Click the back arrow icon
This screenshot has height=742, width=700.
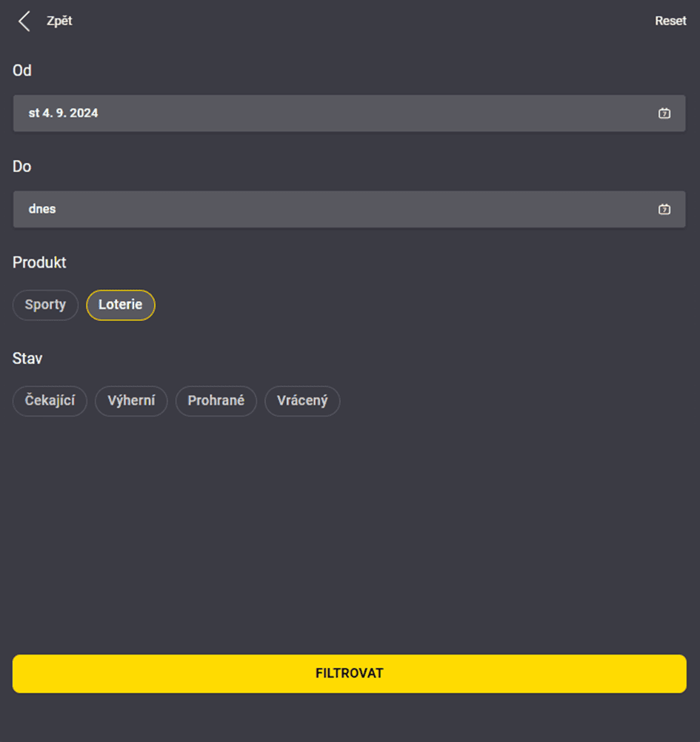pyautogui.click(x=24, y=21)
